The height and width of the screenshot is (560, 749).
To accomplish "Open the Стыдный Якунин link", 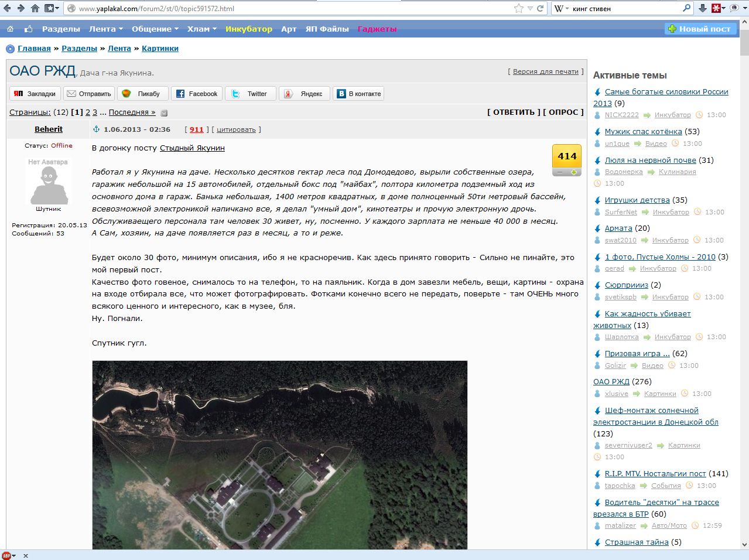I will (x=192, y=148).
